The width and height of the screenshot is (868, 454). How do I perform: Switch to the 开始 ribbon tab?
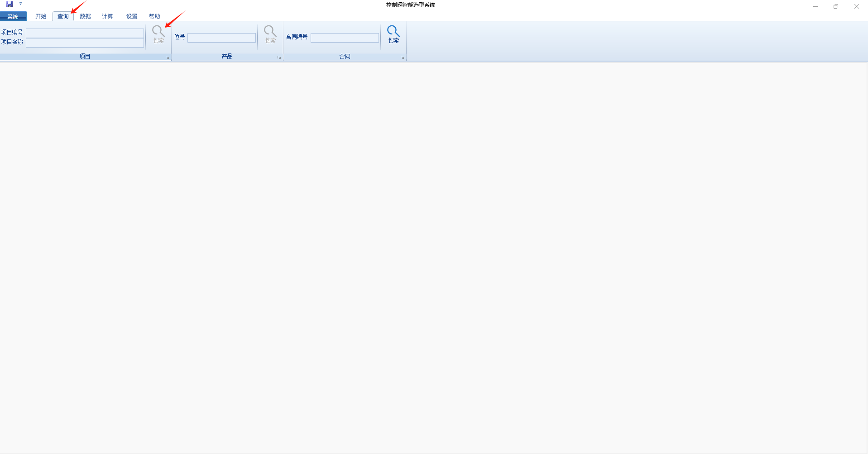click(41, 16)
